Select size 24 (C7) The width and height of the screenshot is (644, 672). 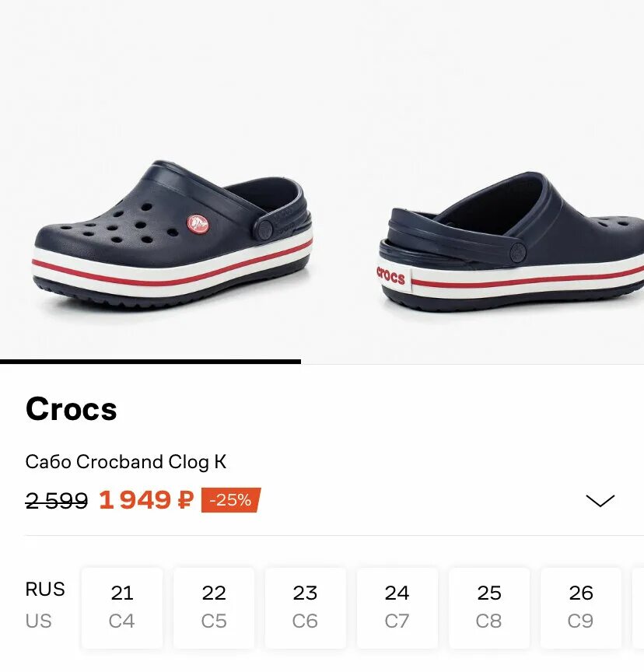pyautogui.click(x=397, y=607)
